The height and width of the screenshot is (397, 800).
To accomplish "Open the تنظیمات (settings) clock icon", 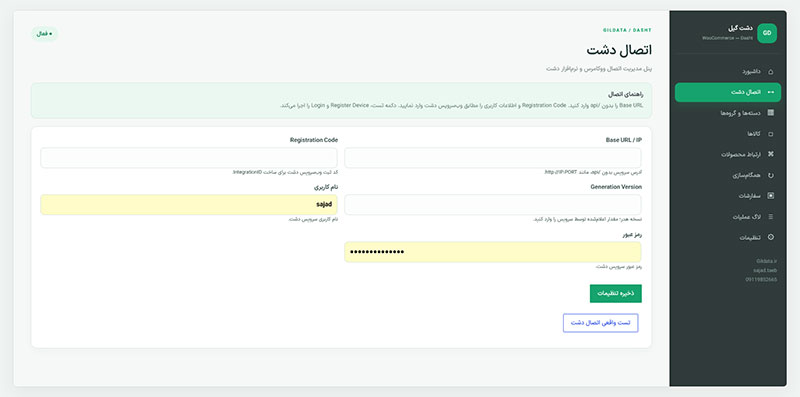I will (770, 237).
